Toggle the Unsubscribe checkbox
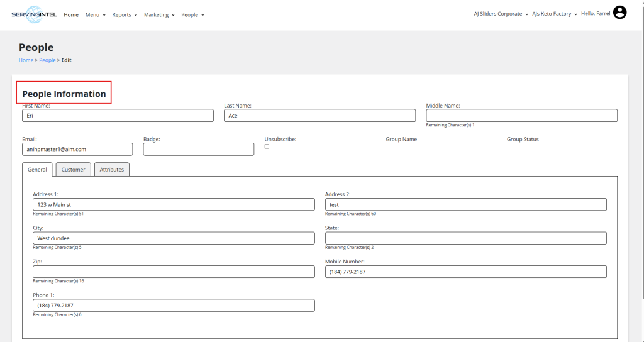The height and width of the screenshot is (342, 644). [267, 146]
